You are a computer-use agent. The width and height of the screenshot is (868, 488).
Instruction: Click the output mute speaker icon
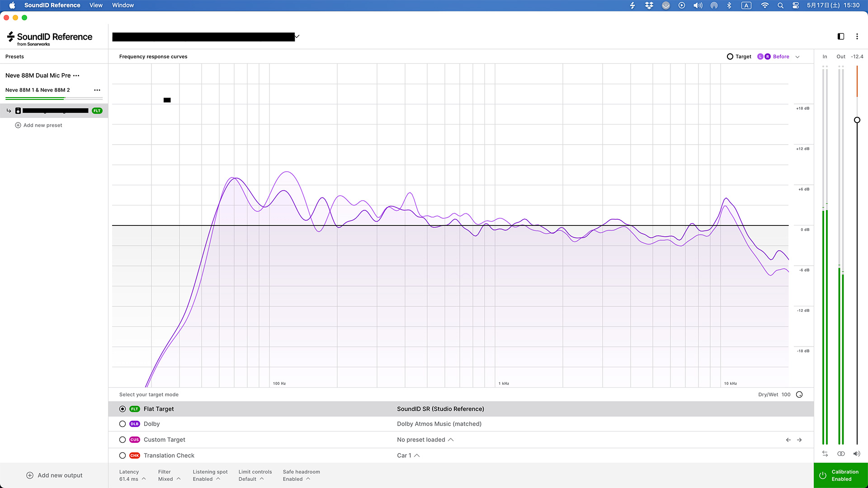point(857,454)
